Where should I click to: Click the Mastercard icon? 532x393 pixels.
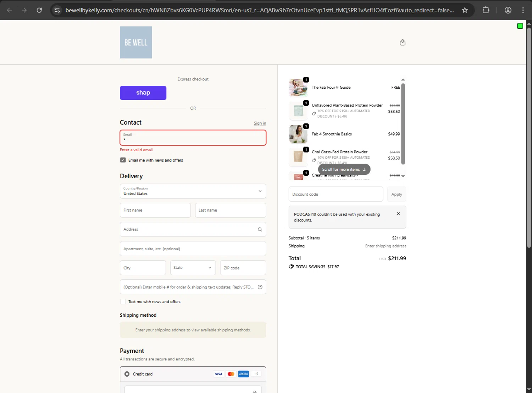pyautogui.click(x=231, y=374)
